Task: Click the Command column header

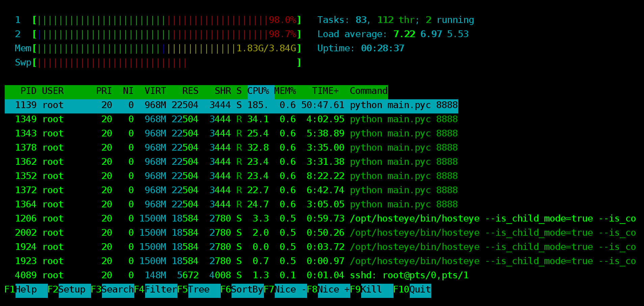Action: [x=369, y=92]
